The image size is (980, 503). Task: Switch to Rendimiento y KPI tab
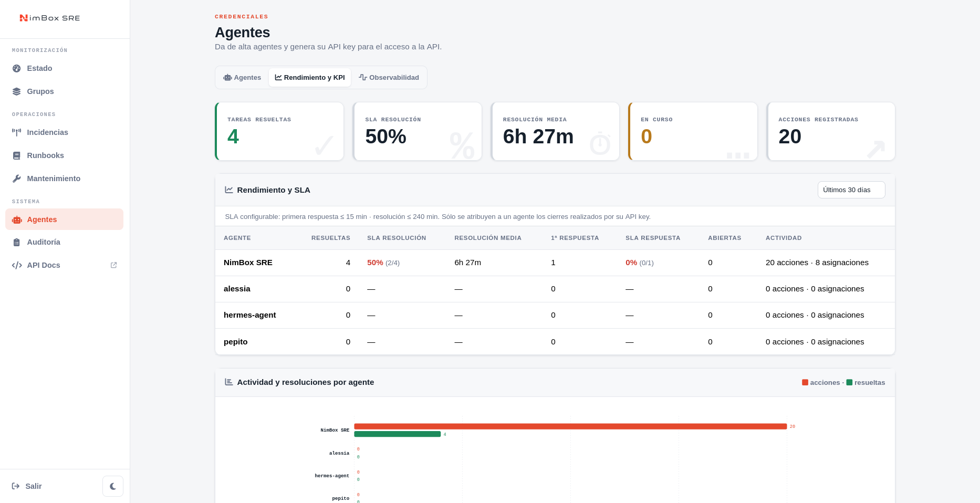(310, 77)
